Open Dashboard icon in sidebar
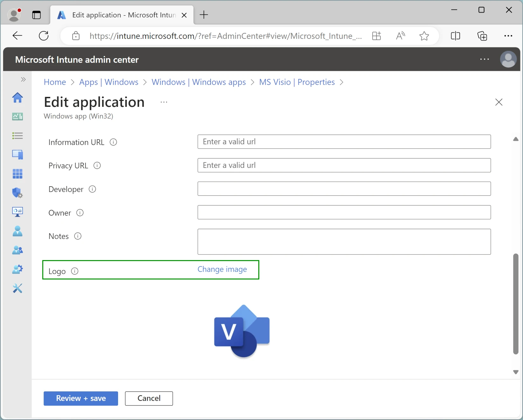Image resolution: width=523 pixels, height=420 pixels. 17,117
